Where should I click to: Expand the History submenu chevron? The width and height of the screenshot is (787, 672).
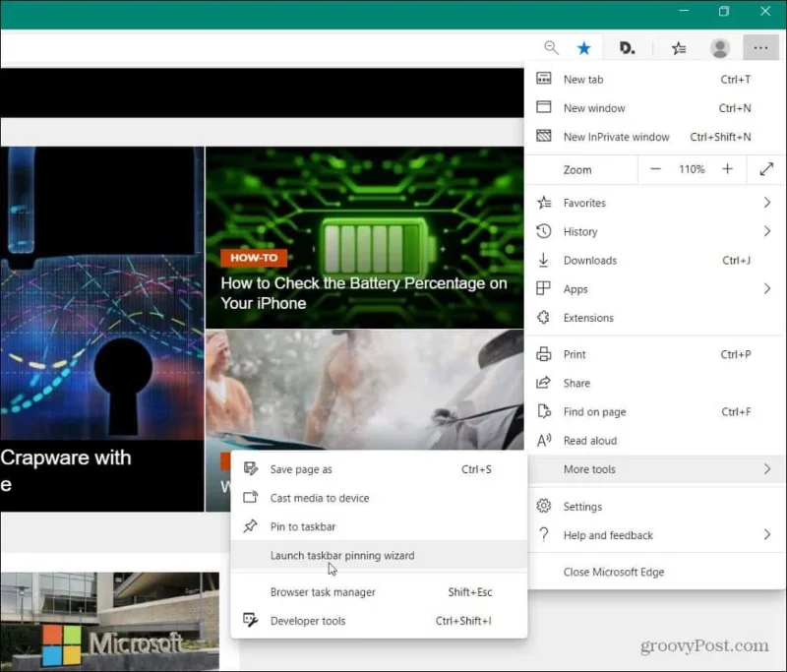[x=767, y=231]
